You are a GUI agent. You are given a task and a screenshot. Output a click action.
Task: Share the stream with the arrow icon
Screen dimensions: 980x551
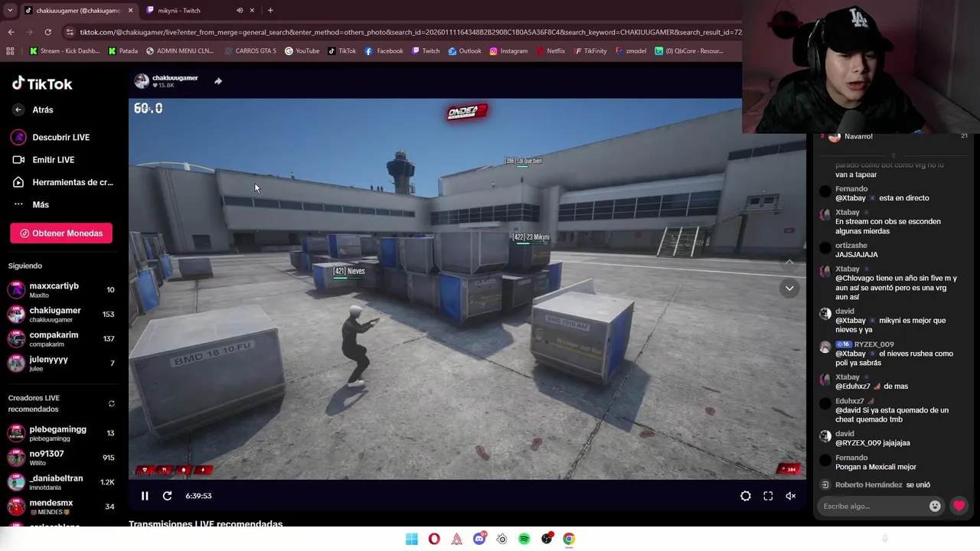(218, 81)
